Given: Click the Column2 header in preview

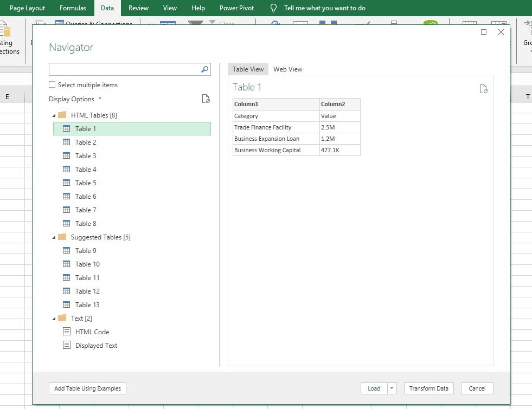Looking at the screenshot, I should pyautogui.click(x=340, y=104).
